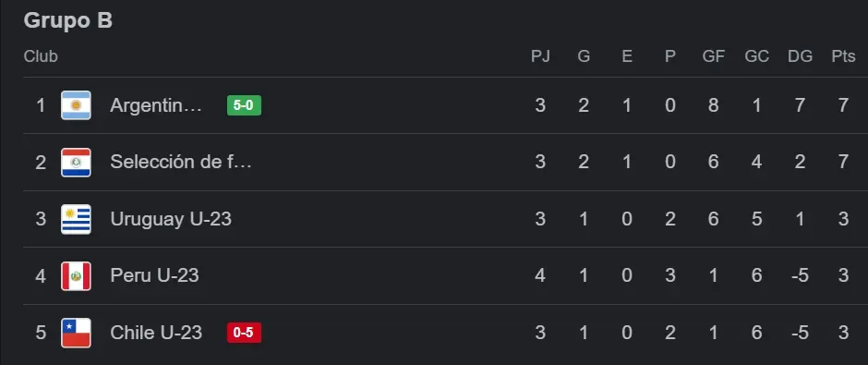Click the DG column header
The width and height of the screenshot is (868, 365).
(x=800, y=56)
